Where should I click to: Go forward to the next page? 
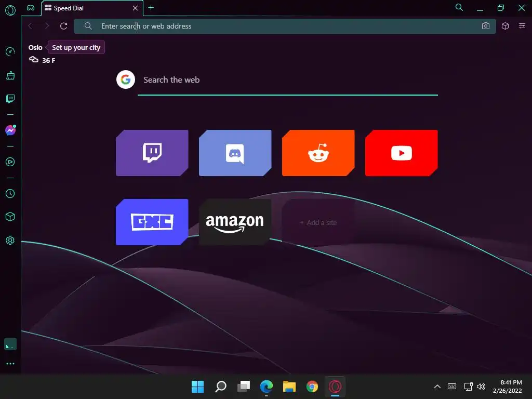pyautogui.click(x=47, y=26)
